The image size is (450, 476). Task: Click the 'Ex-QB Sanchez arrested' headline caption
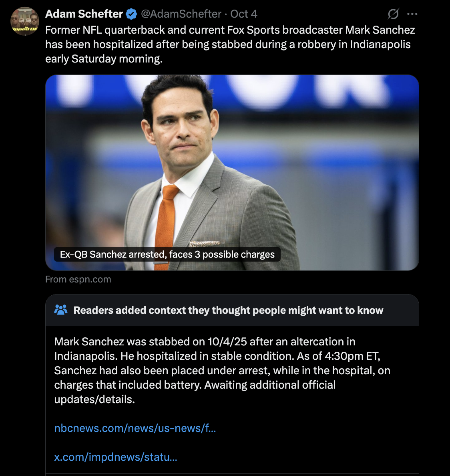point(167,254)
